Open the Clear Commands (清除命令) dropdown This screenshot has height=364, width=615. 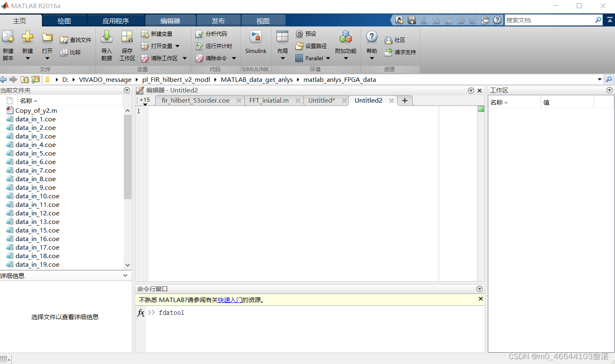[234, 58]
